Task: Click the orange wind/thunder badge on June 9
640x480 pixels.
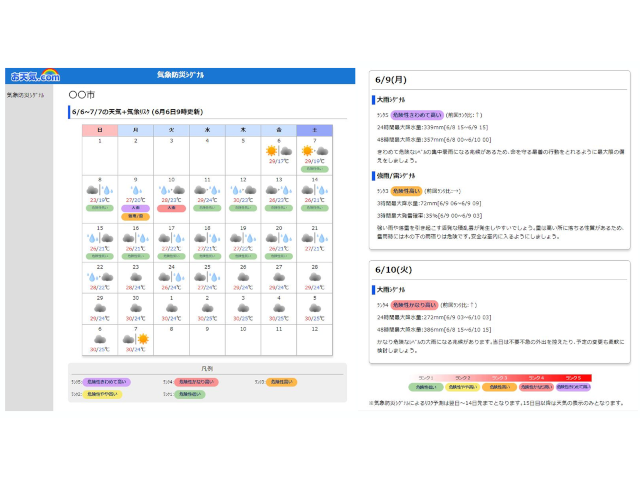Action: tap(135, 216)
